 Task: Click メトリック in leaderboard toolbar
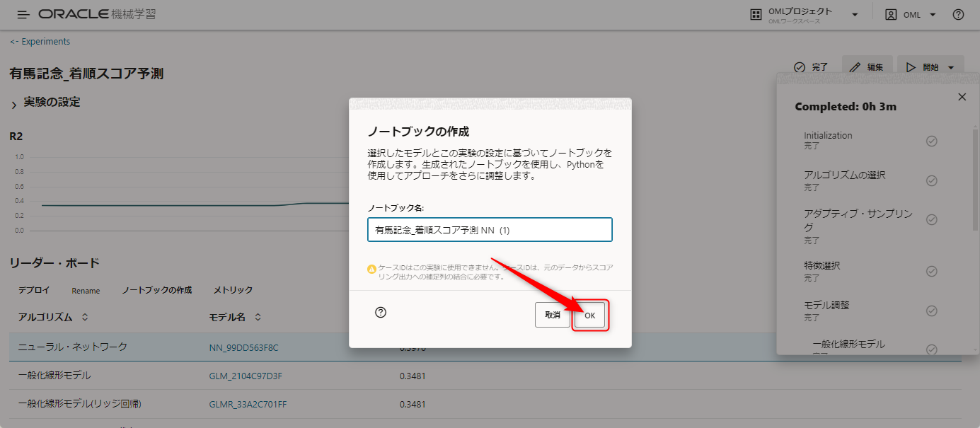[x=233, y=290]
